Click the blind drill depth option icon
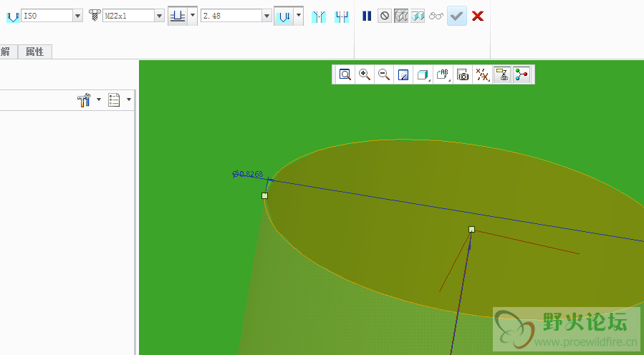The width and height of the screenshot is (644, 355). tap(178, 16)
